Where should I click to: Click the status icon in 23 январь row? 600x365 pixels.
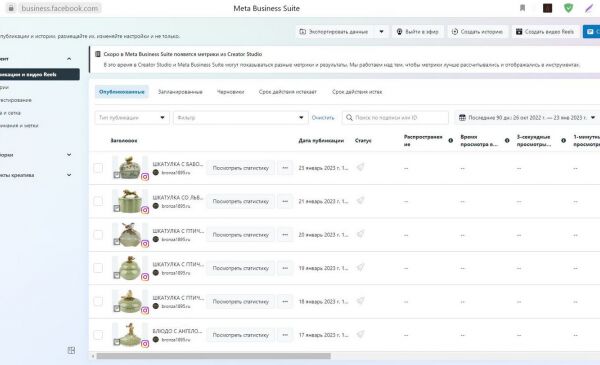360,167
